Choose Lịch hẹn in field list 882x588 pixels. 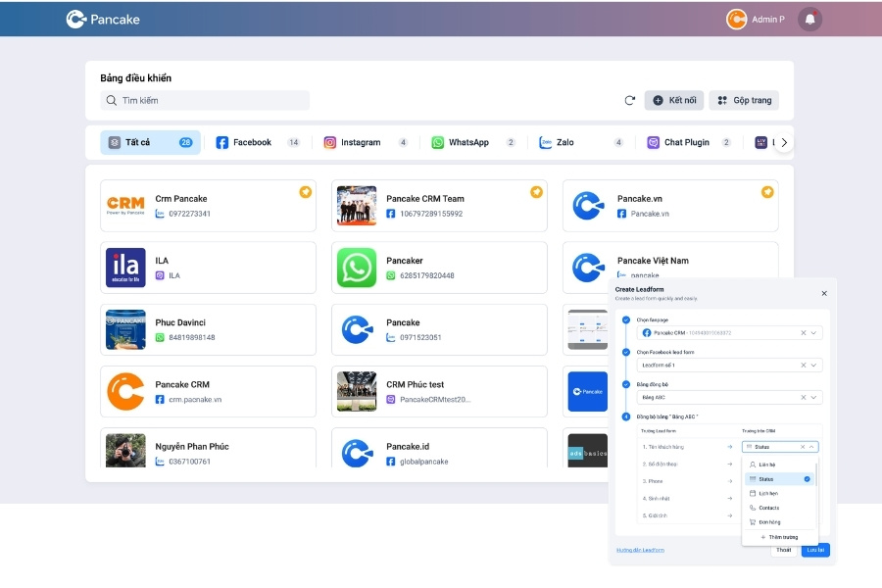point(779,494)
